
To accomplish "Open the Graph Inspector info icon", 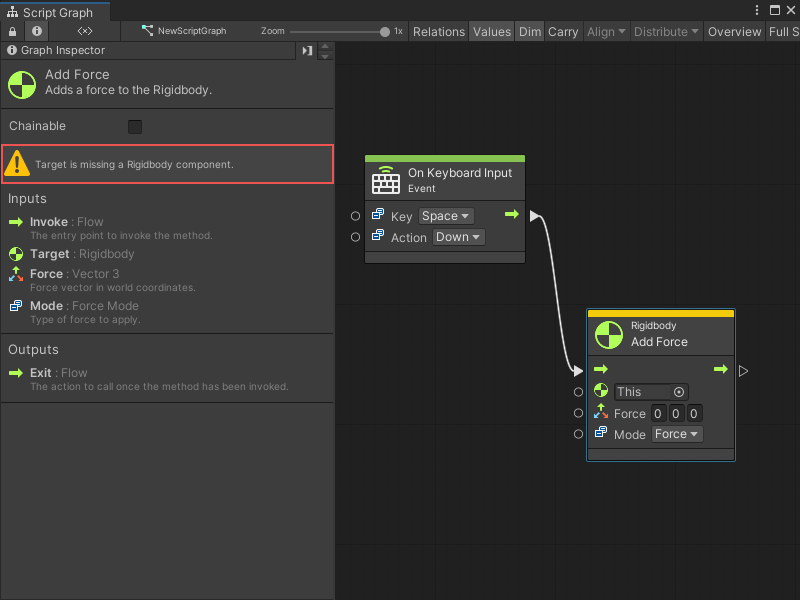I will point(36,31).
